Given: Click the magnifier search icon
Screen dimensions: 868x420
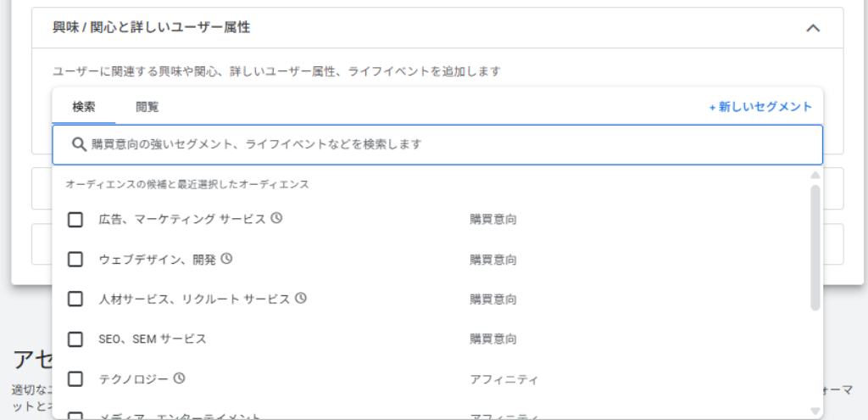Looking at the screenshot, I should (x=79, y=144).
